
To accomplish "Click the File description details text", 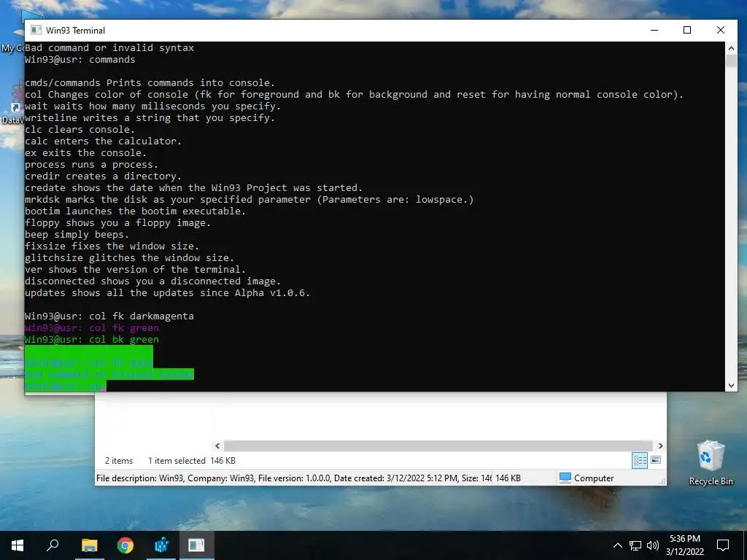I will [x=293, y=478].
